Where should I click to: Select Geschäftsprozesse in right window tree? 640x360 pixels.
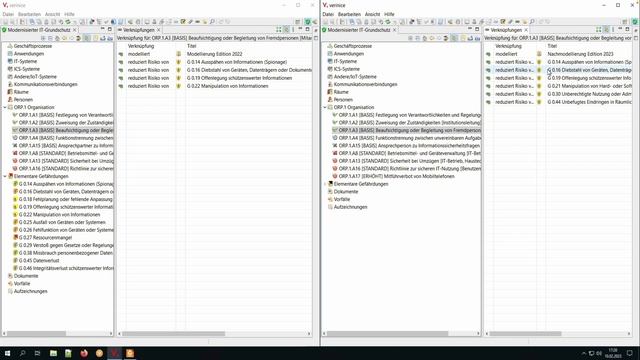pos(353,46)
